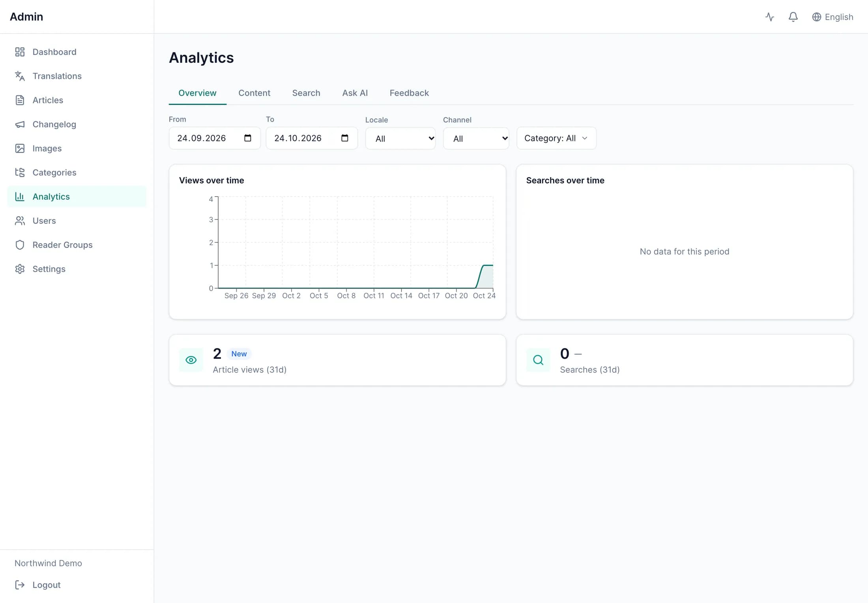Go to Translations in the sidebar

[x=77, y=76]
